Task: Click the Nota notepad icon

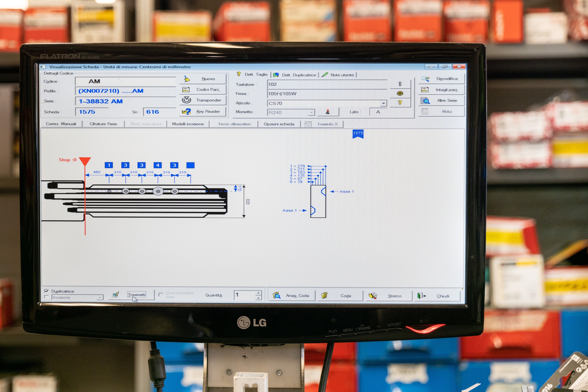Action: 425,111
